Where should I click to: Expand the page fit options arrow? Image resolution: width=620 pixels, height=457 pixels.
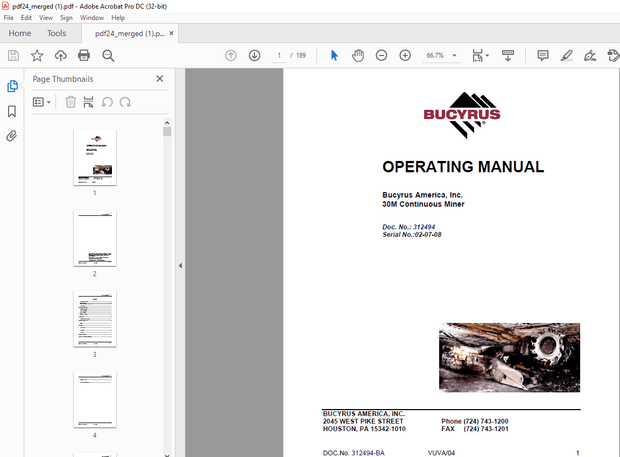(x=488, y=55)
